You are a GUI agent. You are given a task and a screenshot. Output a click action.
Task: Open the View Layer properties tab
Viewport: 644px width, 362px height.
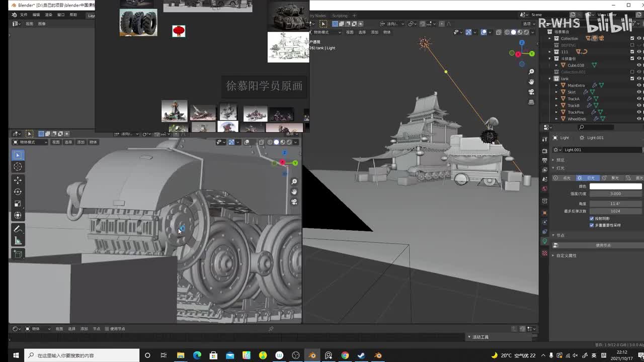pyautogui.click(x=544, y=170)
